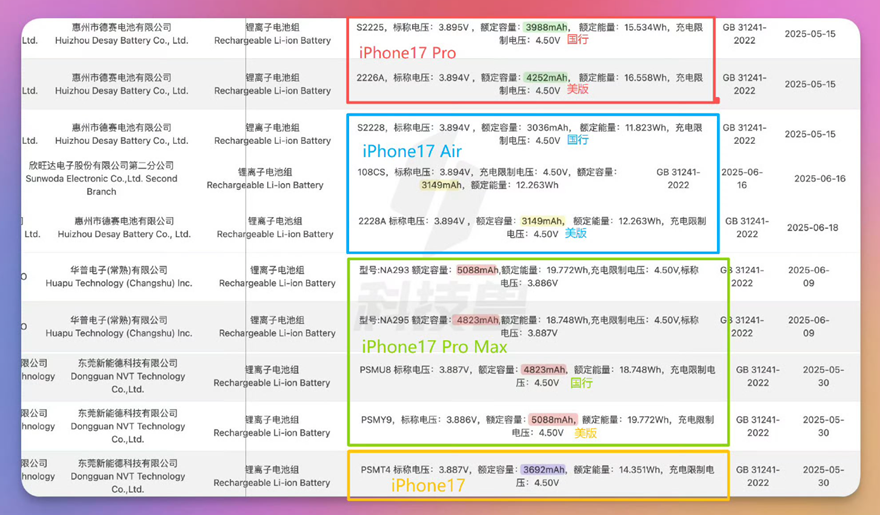Click the yellow 美版 tag in PSMY9 row
Image resolution: width=880 pixels, height=515 pixels.
[x=585, y=433]
